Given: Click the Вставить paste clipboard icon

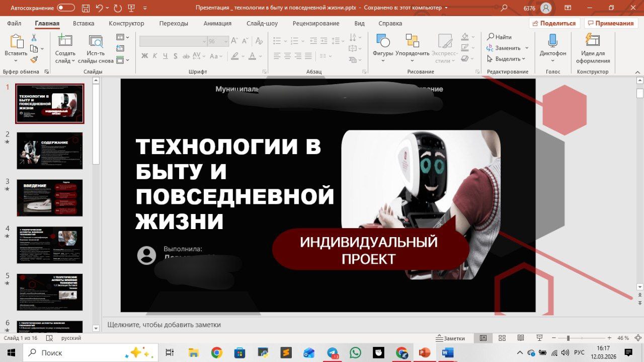Looking at the screenshot, I should click(16, 42).
